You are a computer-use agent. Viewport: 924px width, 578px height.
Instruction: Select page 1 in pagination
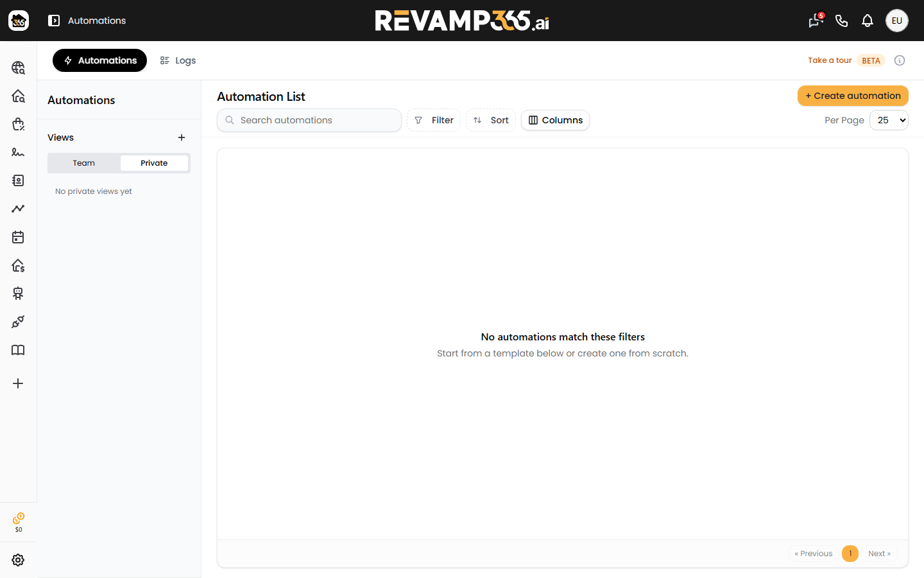point(850,554)
